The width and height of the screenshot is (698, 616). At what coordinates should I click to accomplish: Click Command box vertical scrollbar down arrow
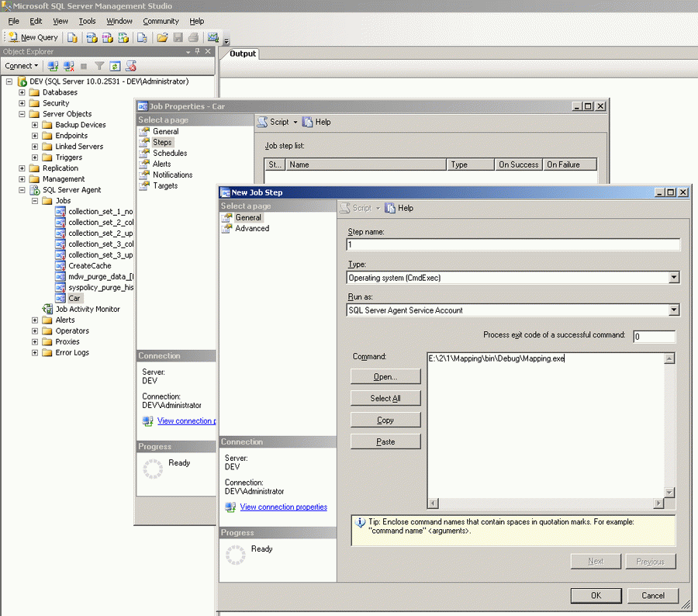669,493
